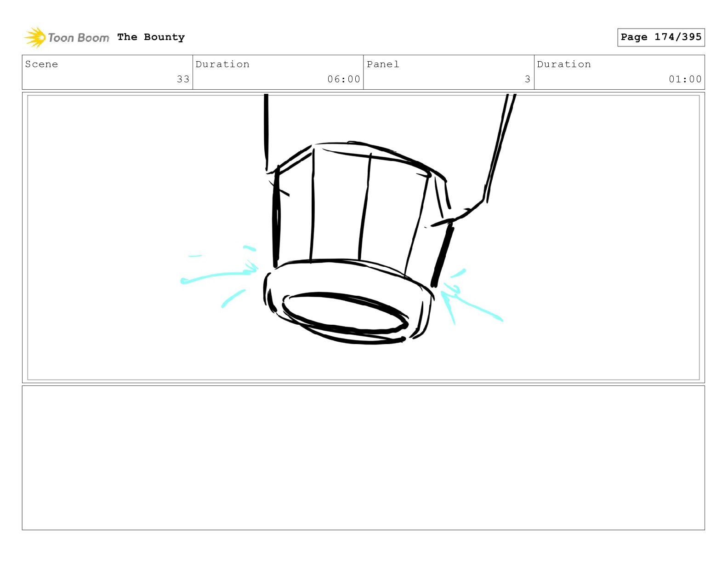
Task: Select the panel duration value '01:00'
Action: (x=685, y=79)
